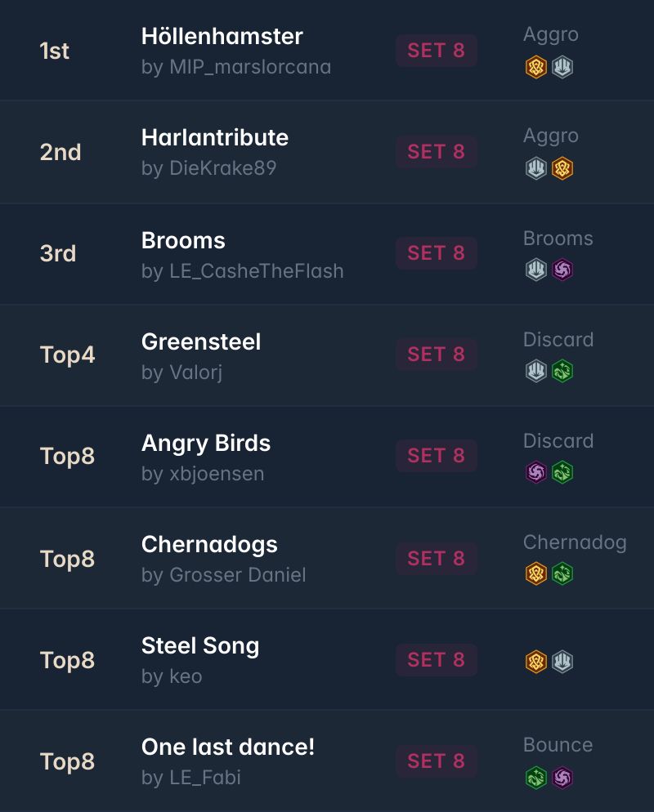The height and width of the screenshot is (812, 654).
Task: Select the SET 8 badge on the Greensteel row
Action: click(x=437, y=355)
